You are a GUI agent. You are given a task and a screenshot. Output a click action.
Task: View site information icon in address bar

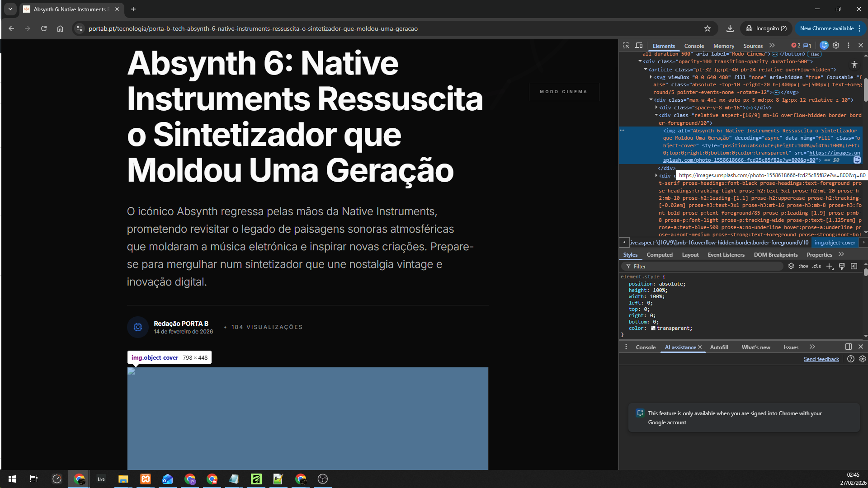[x=80, y=28]
